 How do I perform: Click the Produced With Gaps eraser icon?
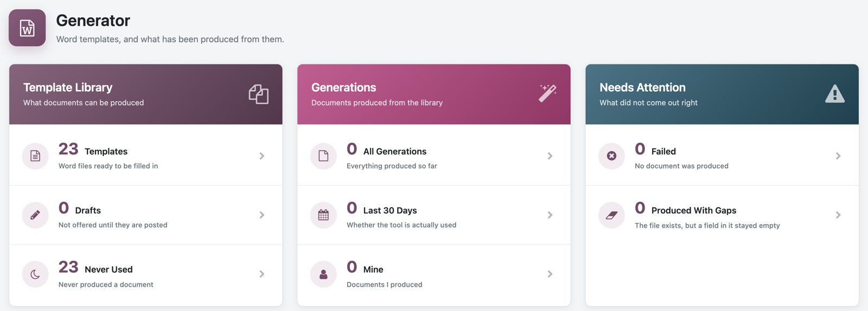click(x=611, y=215)
